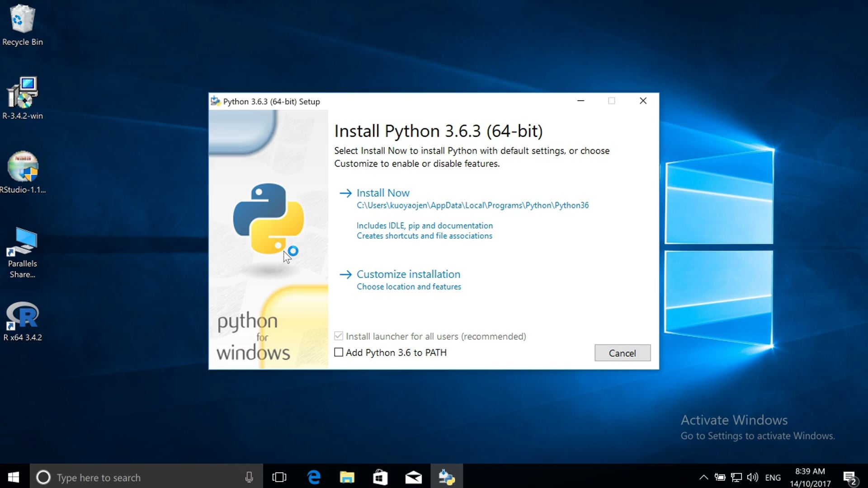
Task: Enable Add Python 3.6 to PATH
Action: tap(339, 352)
